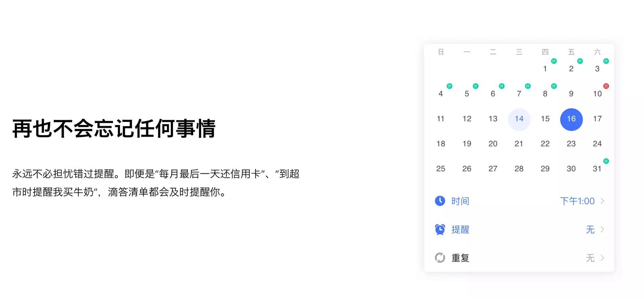
Task: Pick date 22 in the calendar
Action: click(x=545, y=144)
